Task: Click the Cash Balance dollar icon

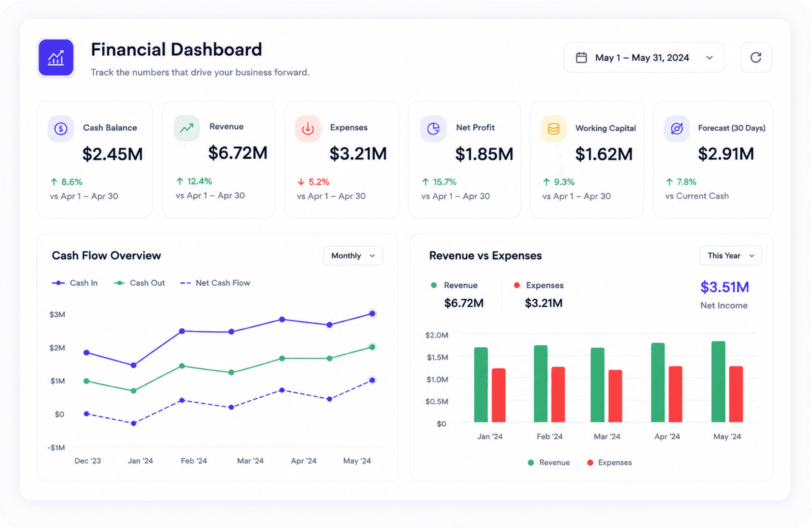Action: click(61, 128)
